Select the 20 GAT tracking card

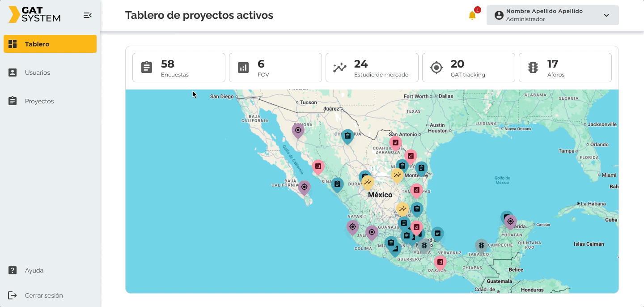click(469, 68)
